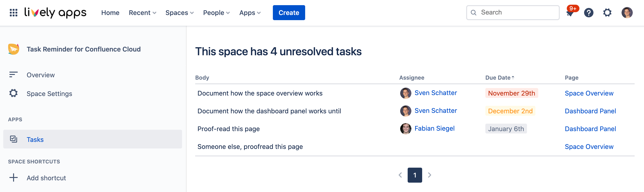
Task: Open the help question mark icon
Action: pos(589,12)
